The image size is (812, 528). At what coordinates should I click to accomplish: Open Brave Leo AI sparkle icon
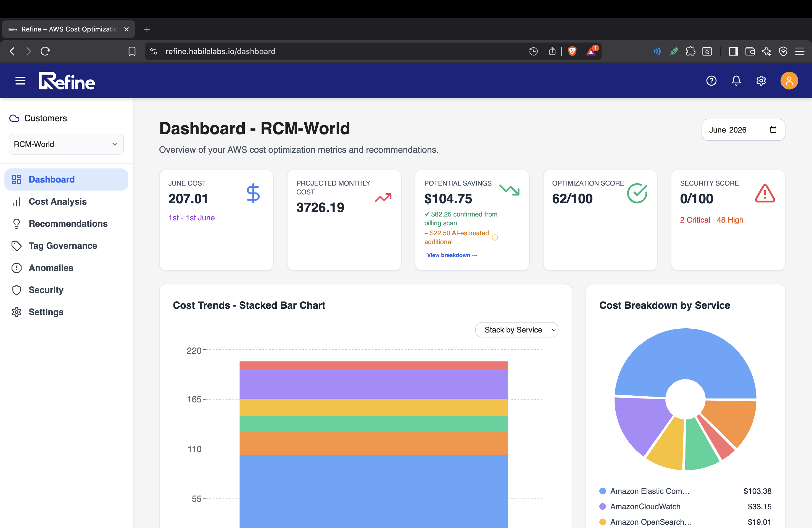[767, 51]
